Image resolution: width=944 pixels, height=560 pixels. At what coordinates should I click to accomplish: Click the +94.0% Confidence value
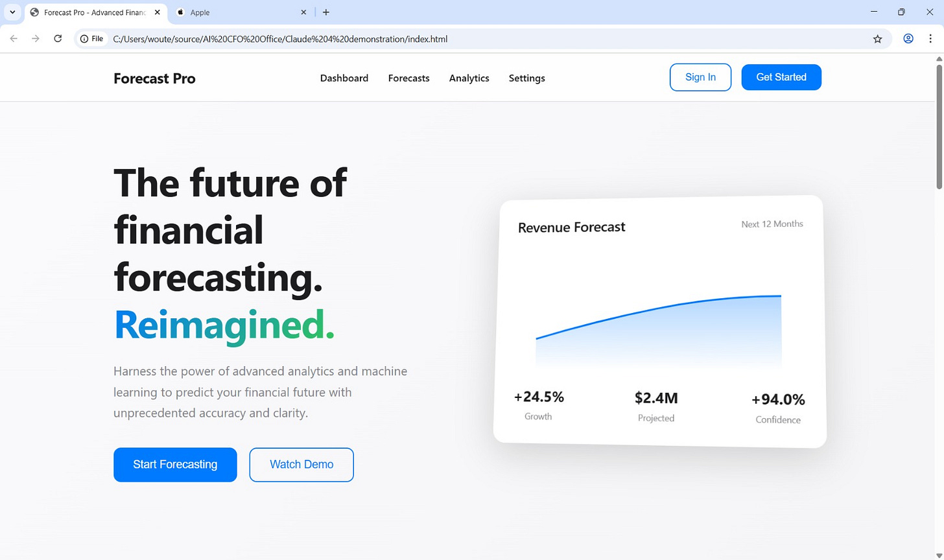tap(778, 399)
